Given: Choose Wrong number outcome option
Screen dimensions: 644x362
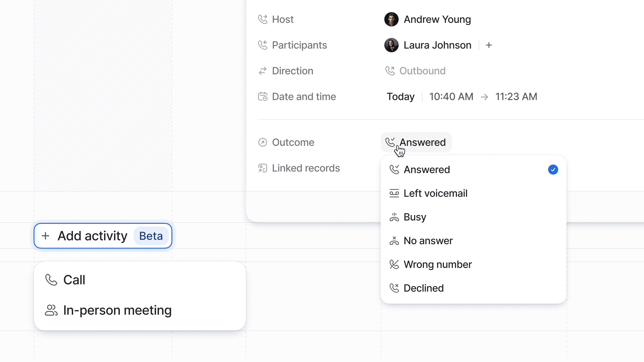Looking at the screenshot, I should [438, 265].
